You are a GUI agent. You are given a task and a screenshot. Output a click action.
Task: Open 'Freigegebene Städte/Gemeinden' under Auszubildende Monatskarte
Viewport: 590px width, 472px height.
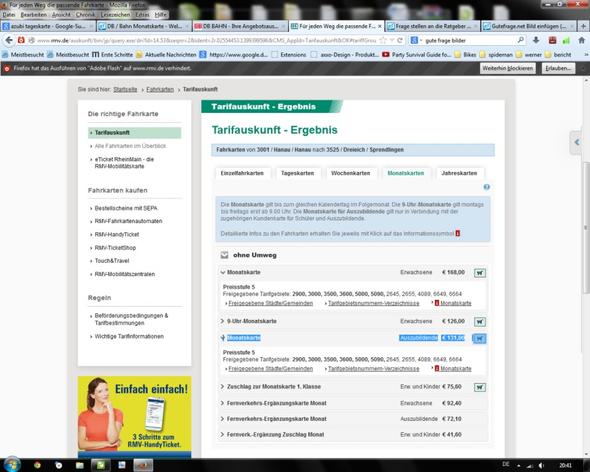tap(271, 368)
